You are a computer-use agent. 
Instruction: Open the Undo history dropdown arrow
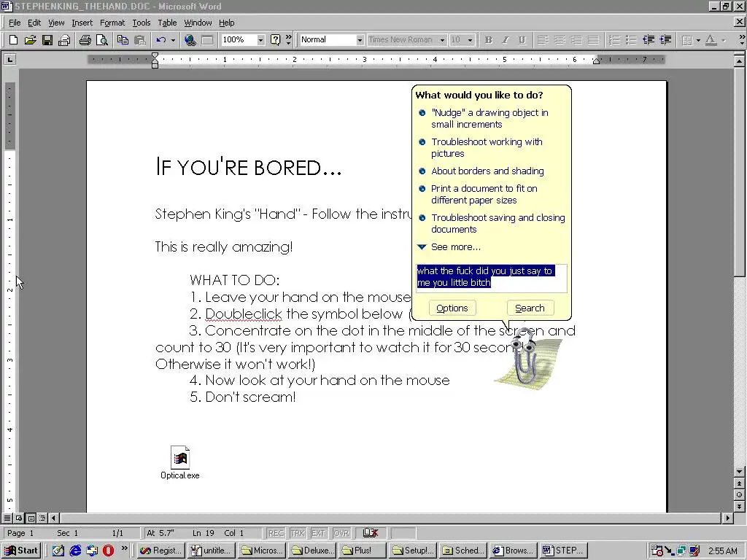(x=172, y=40)
